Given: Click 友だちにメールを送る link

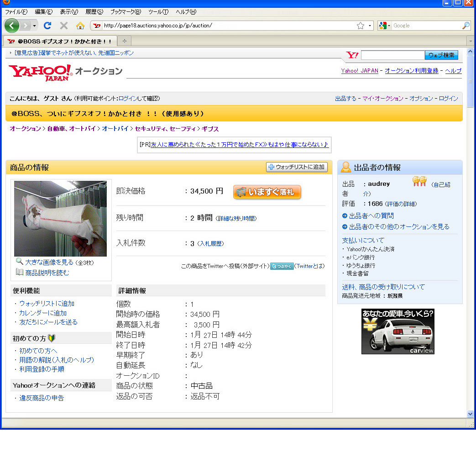Looking at the screenshot, I should coord(48,322).
